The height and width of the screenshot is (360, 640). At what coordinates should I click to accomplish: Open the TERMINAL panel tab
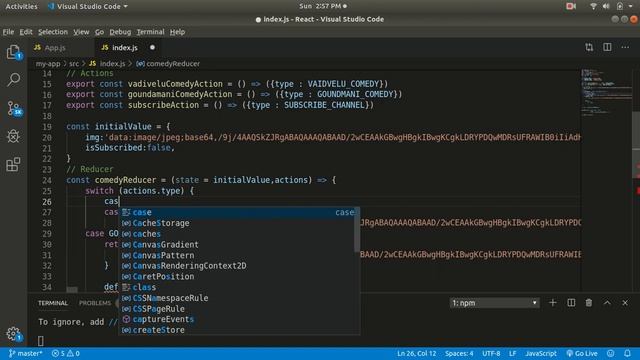[53, 303]
